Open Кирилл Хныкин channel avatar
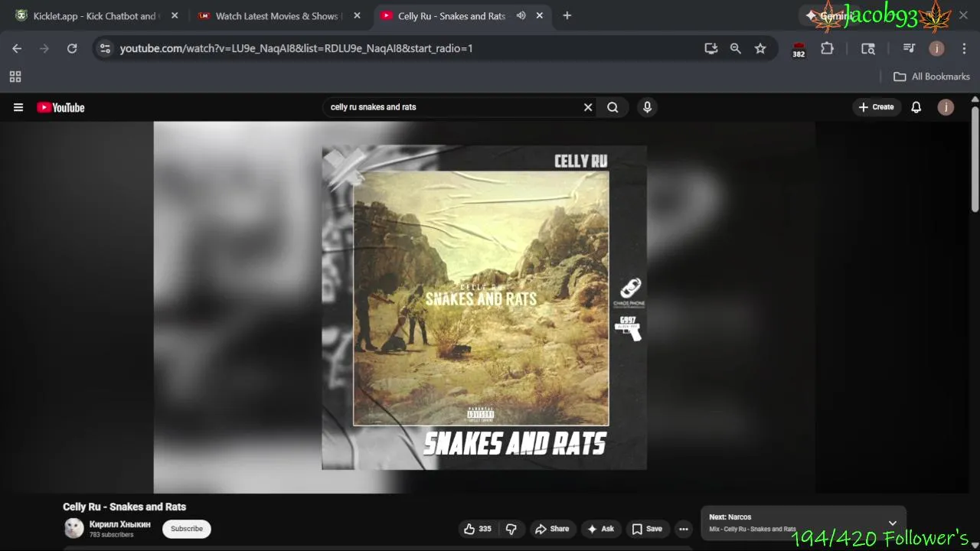 73,528
